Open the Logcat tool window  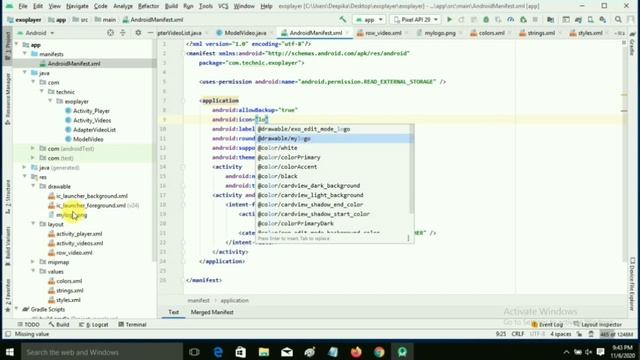click(93, 324)
